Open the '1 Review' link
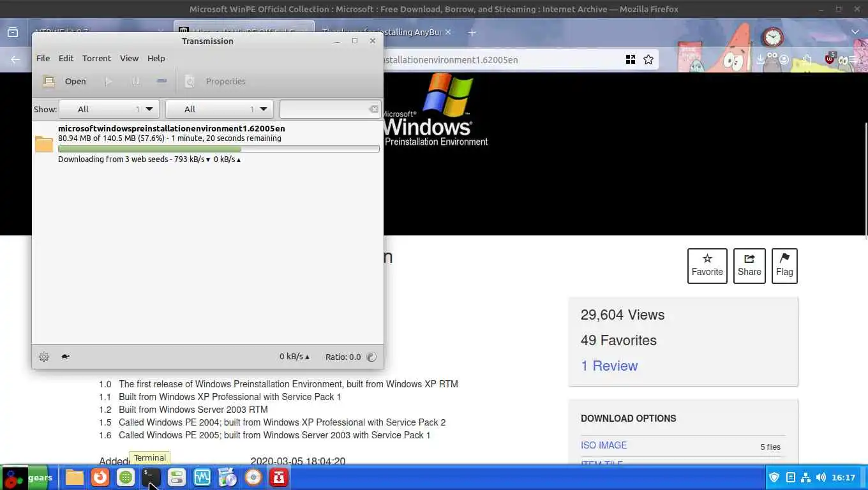The height and width of the screenshot is (490, 868). tap(609, 366)
